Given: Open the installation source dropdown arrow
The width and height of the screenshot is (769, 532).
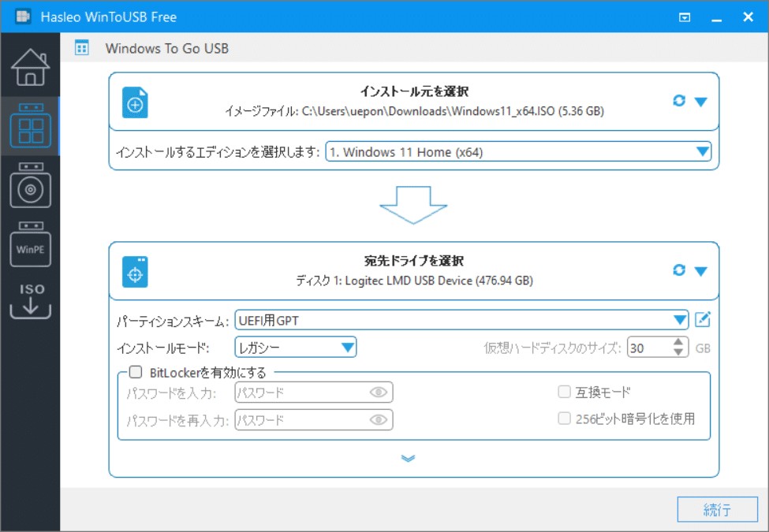Looking at the screenshot, I should click(701, 102).
